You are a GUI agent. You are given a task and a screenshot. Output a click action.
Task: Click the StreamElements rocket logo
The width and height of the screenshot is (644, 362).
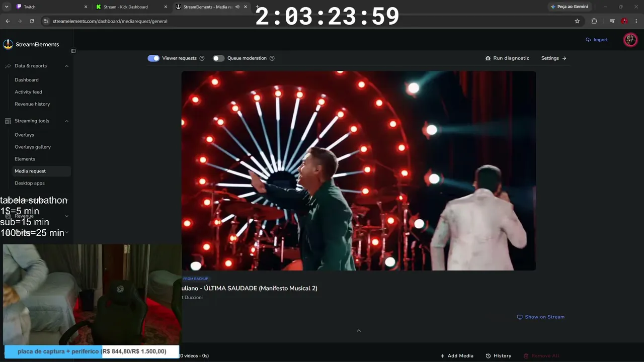[8, 44]
